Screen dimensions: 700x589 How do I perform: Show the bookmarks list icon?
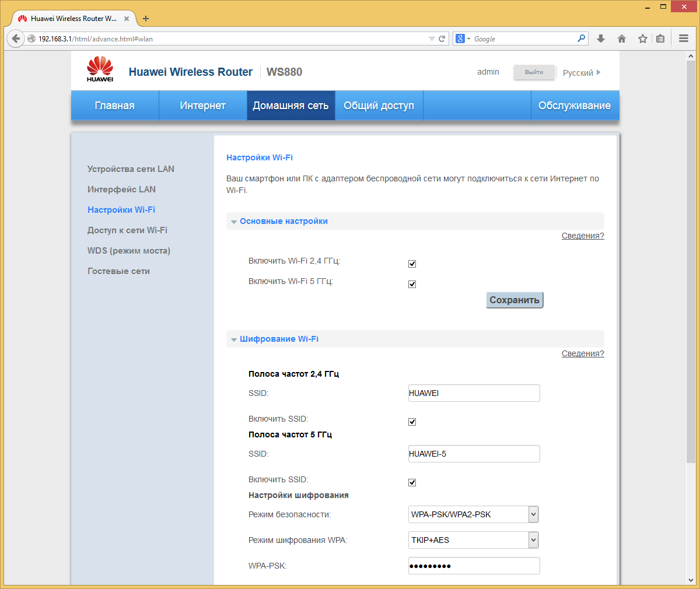click(x=660, y=38)
